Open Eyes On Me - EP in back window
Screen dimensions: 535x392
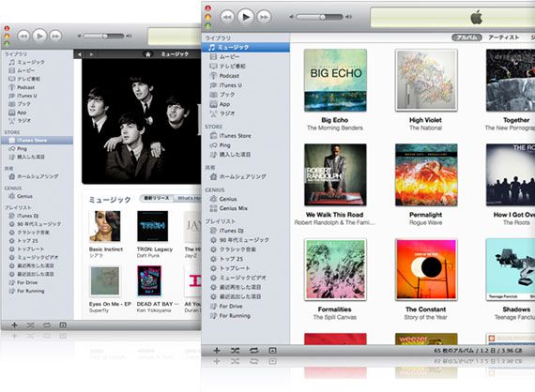105,281
